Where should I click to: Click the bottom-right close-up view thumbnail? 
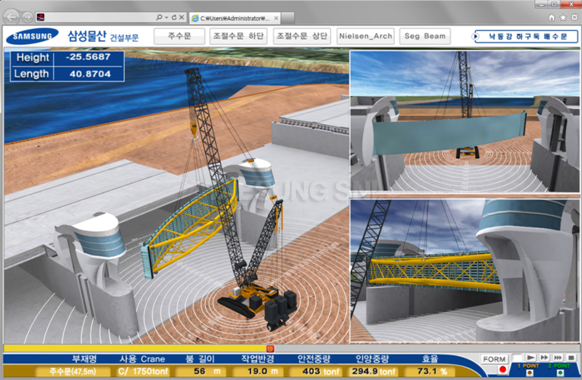coord(465,271)
